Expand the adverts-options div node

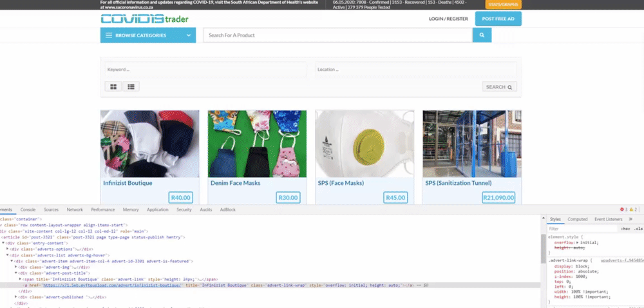coord(7,249)
